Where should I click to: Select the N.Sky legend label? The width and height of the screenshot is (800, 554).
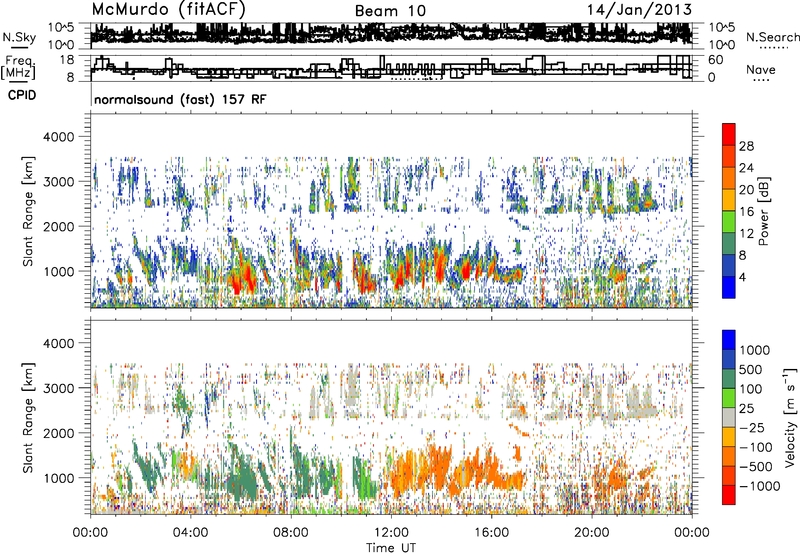pos(19,37)
